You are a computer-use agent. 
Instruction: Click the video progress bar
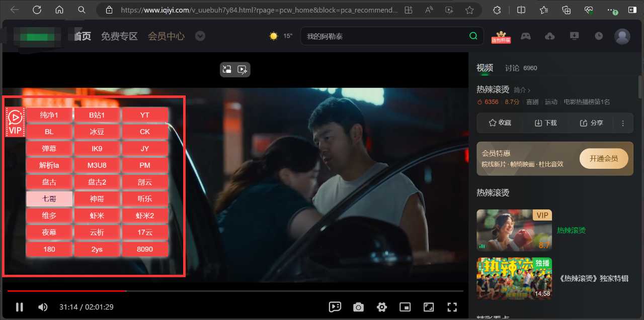pos(235,291)
